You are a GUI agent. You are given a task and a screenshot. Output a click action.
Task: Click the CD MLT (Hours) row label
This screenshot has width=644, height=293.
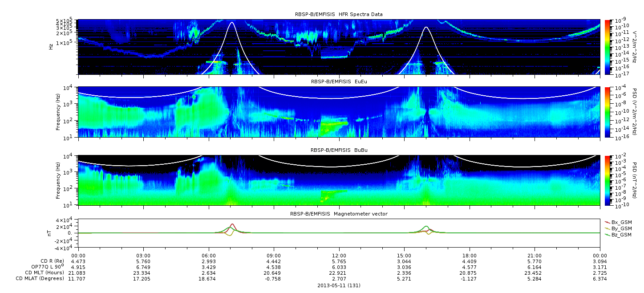point(44,273)
